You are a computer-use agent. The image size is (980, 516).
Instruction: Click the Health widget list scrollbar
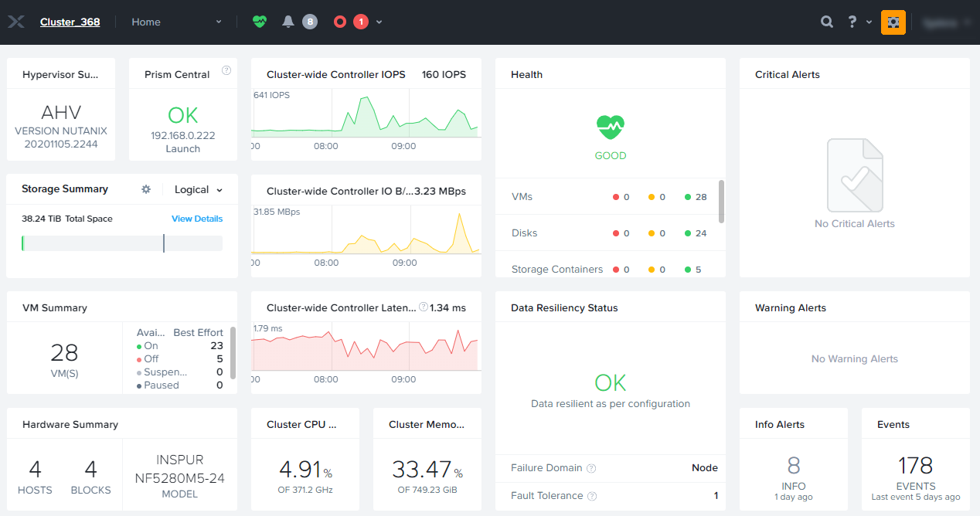[x=721, y=202]
